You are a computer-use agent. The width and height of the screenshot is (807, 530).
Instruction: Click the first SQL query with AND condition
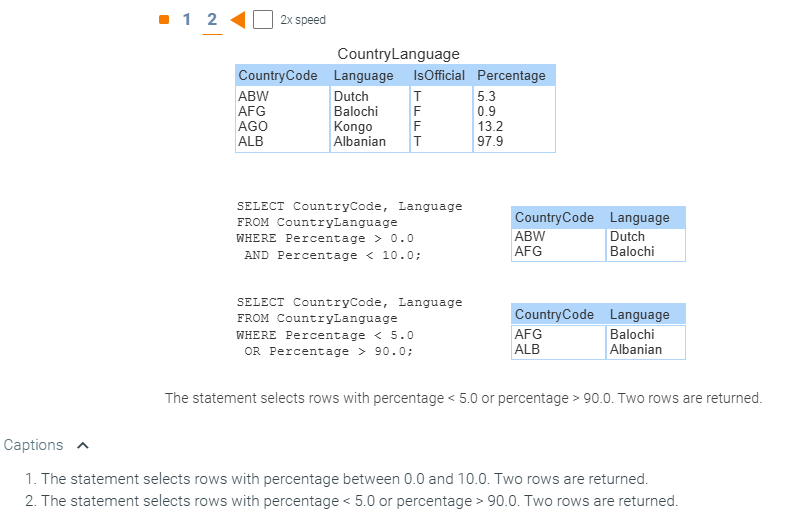349,231
